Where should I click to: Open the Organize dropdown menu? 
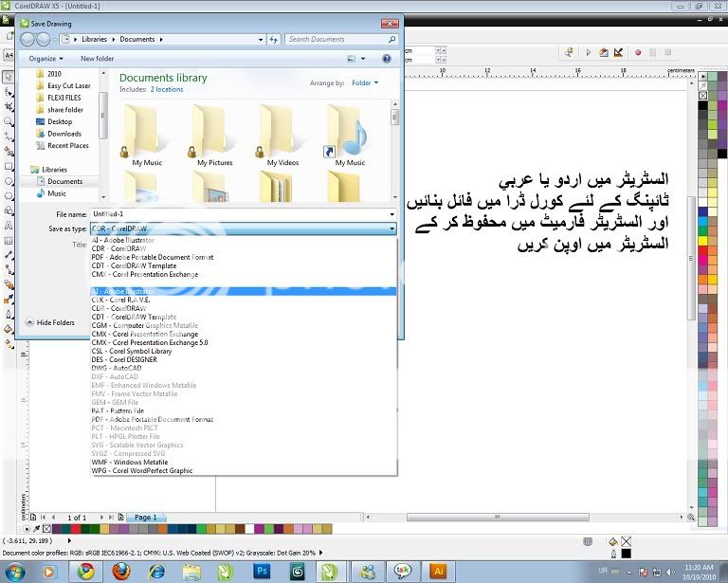(x=46, y=59)
